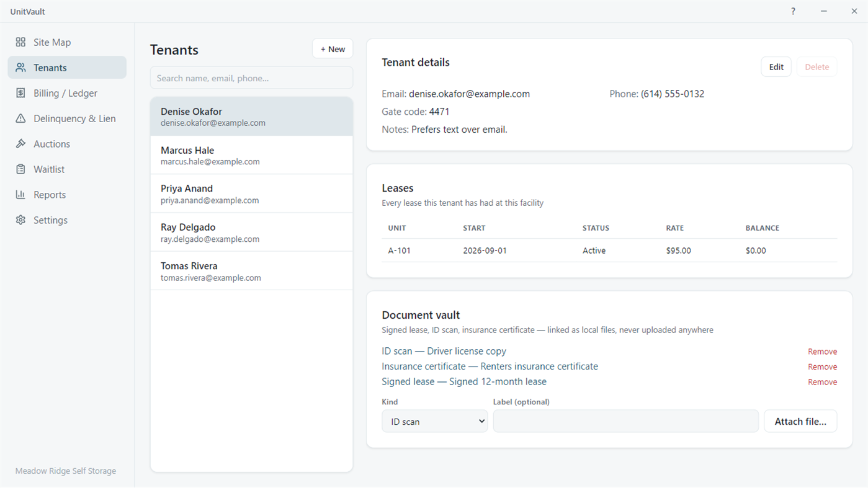868x488 pixels.
Task: Remove the Insurance certificate document
Action: tap(823, 367)
